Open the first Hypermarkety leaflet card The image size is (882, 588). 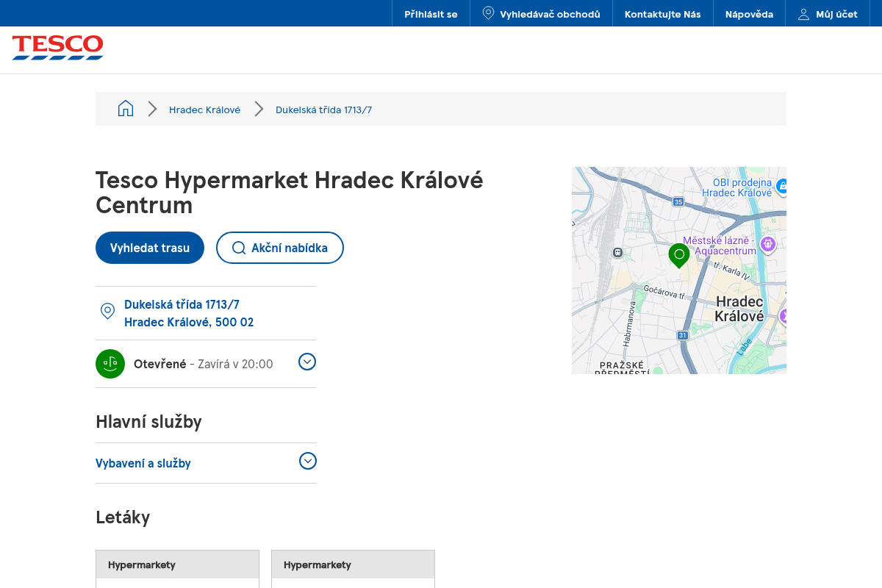click(x=177, y=569)
